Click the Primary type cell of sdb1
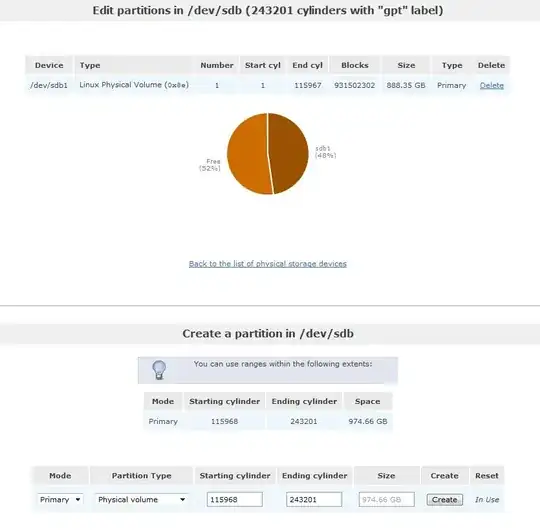 (451, 85)
